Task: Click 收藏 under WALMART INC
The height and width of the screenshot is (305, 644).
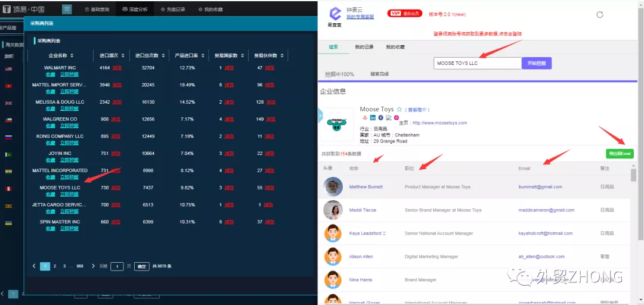Action: click(51, 74)
